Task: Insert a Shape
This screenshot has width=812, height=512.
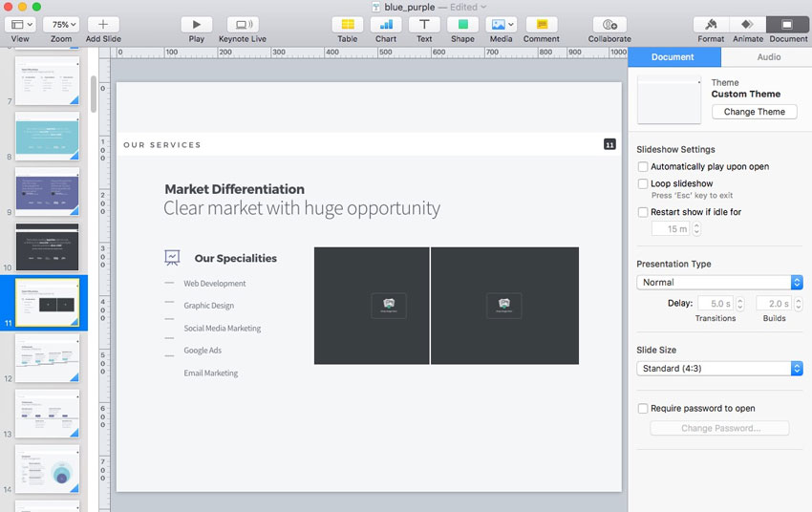Action: (462, 24)
